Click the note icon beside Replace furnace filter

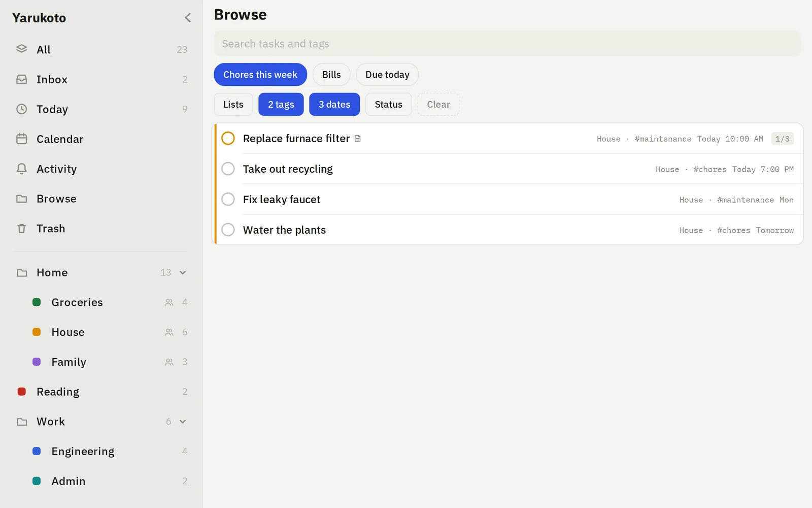(x=358, y=139)
